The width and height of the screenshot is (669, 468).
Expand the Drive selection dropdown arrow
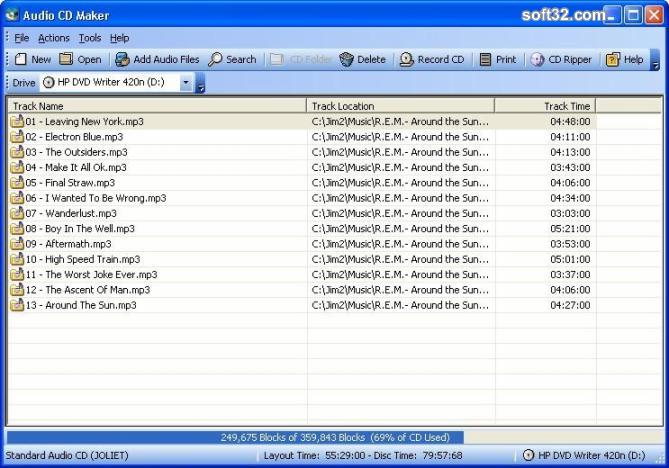pyautogui.click(x=186, y=82)
